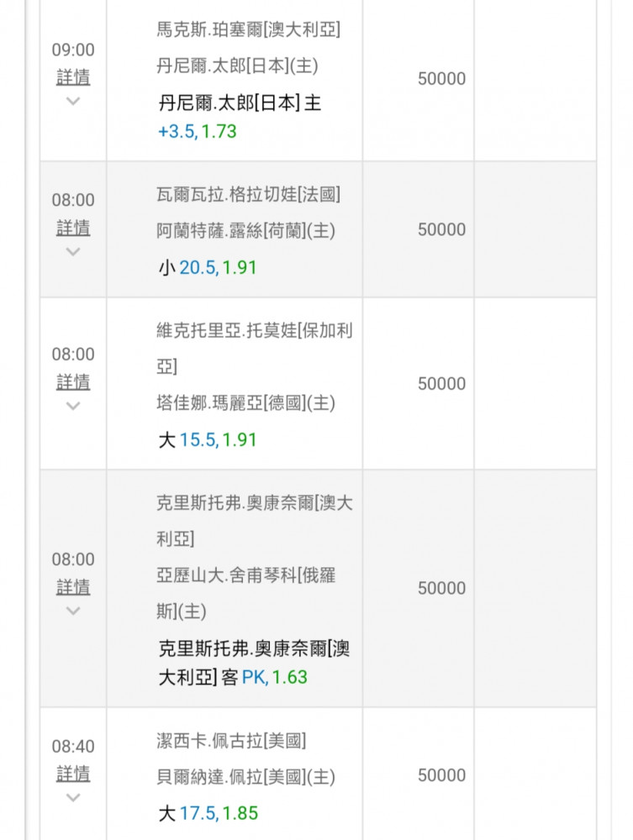Open 詳情 for the 維克托里亞.托莫娃 match
The image size is (633, 840).
(x=73, y=381)
